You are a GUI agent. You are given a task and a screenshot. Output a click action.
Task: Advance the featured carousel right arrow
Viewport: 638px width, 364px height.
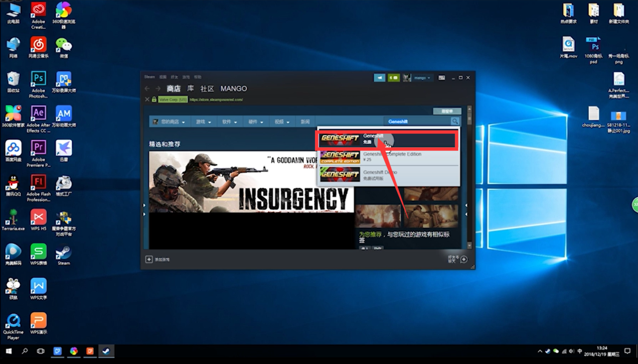(x=467, y=209)
